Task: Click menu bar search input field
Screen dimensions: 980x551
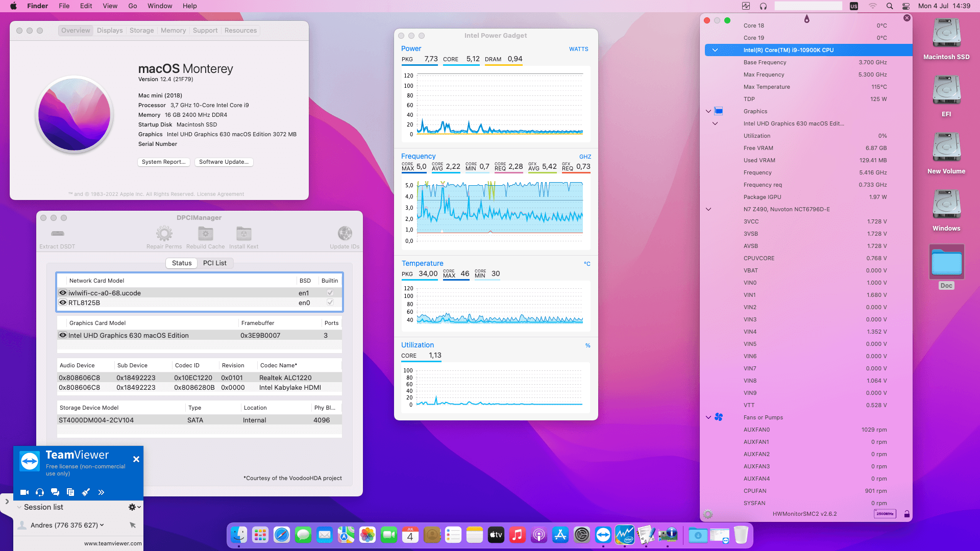Action: point(808,6)
